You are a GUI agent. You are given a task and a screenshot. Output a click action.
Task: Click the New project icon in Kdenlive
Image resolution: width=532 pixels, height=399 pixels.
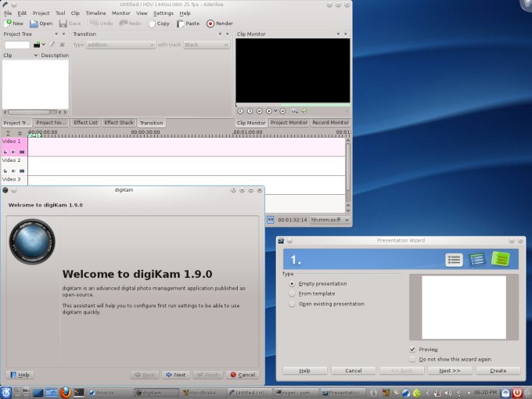[x=9, y=23]
